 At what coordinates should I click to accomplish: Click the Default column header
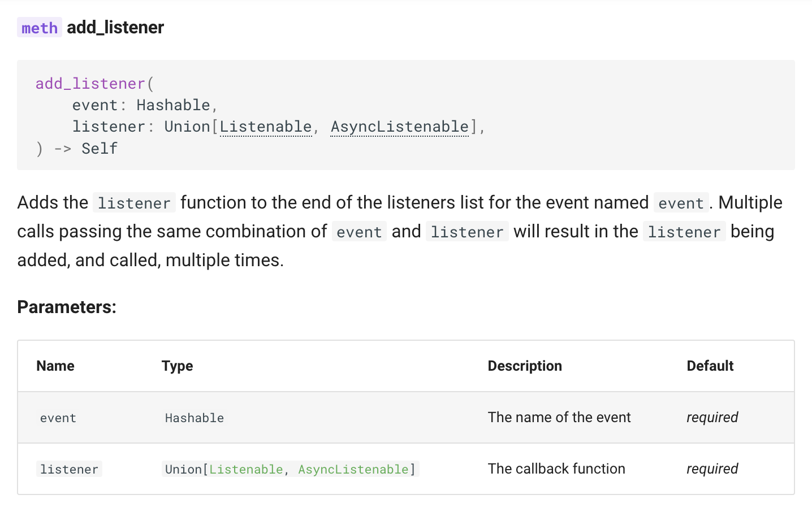click(x=710, y=366)
